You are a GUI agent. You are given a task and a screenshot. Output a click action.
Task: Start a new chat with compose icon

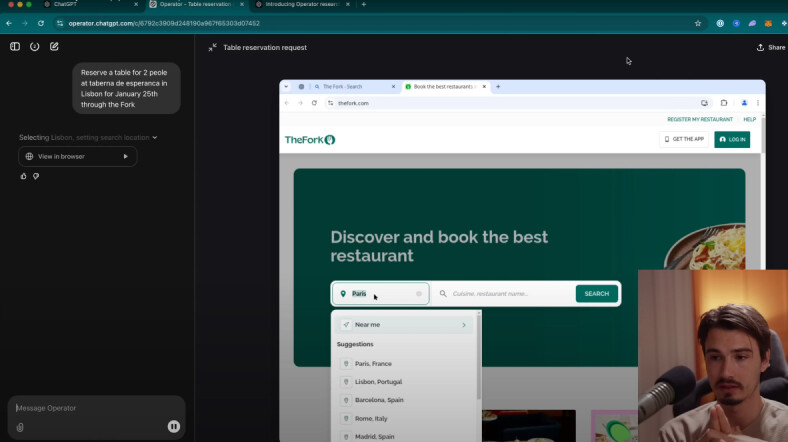tap(54, 46)
